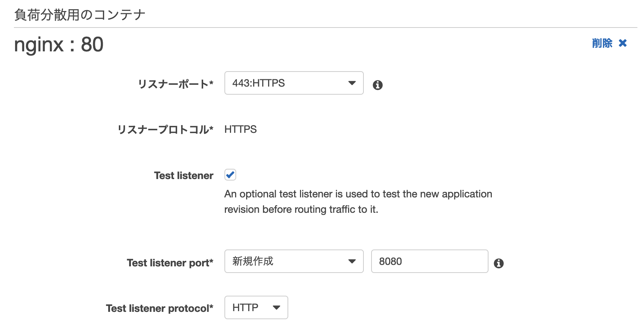Click the 削除 delete link
Image resolution: width=644 pixels, height=328 pixels.
click(602, 43)
